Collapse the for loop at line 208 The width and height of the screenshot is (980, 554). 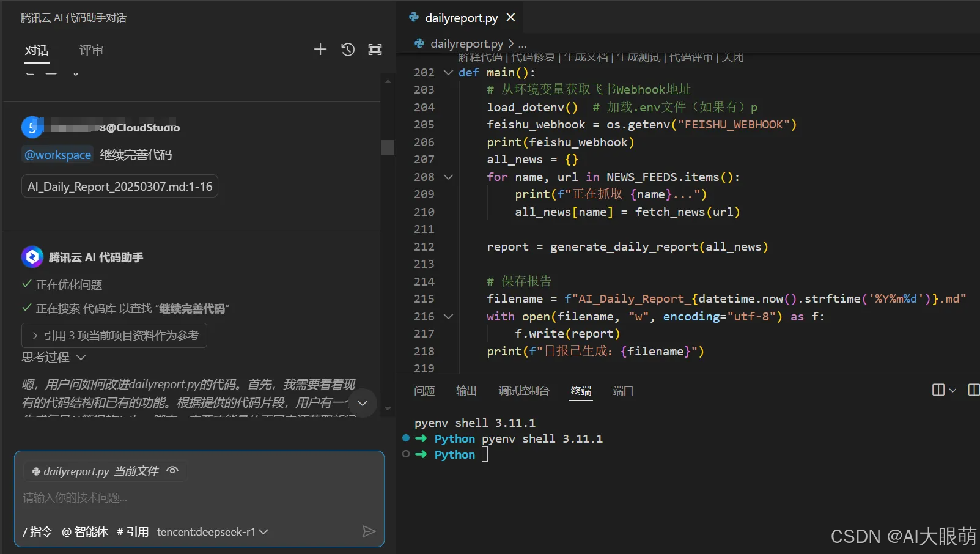(x=448, y=177)
